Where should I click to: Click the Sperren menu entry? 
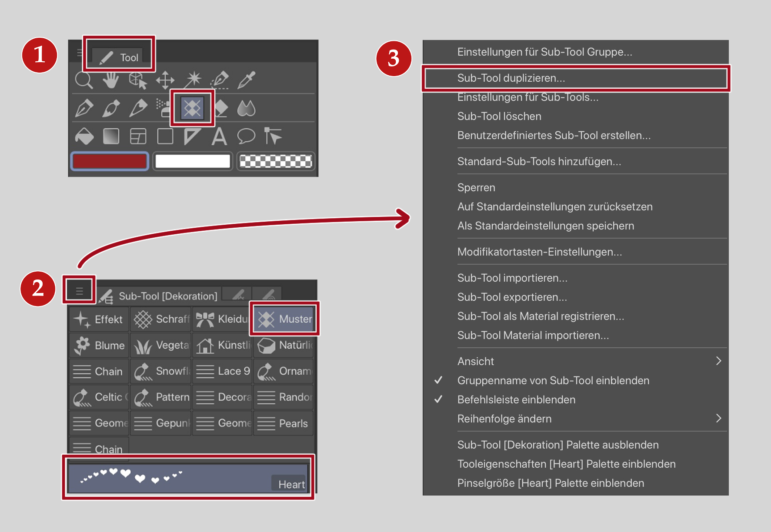(575, 188)
